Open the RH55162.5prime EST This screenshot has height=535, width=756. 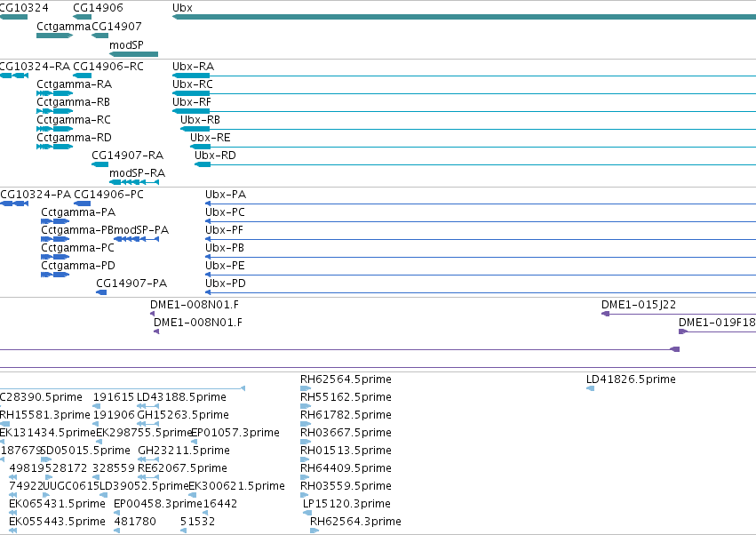(306, 406)
